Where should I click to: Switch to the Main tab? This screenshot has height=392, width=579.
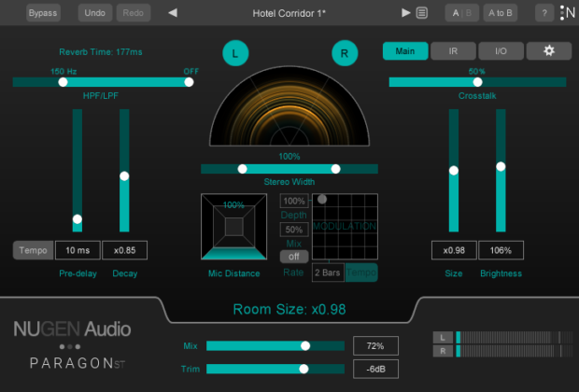pyautogui.click(x=405, y=51)
